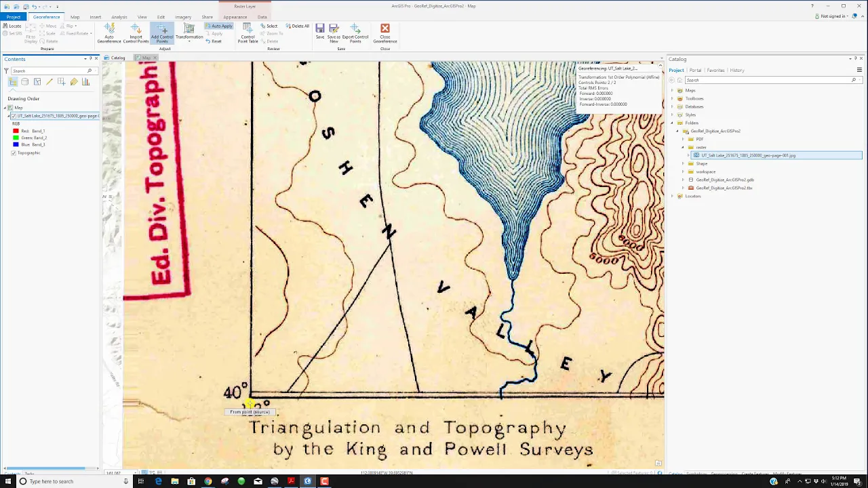Open the Appearance ribbon tab
This screenshot has width=868, height=488.
point(235,17)
